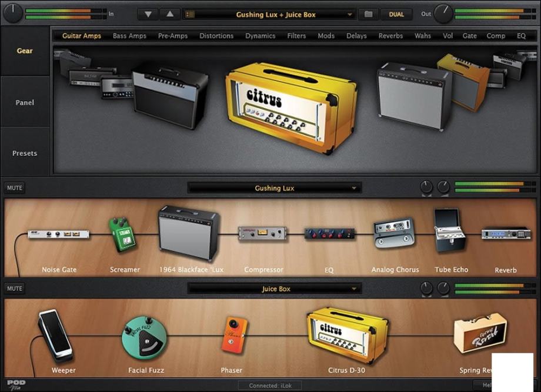541x392 pixels.
Task: Open the Reverbs category
Action: [x=390, y=36]
